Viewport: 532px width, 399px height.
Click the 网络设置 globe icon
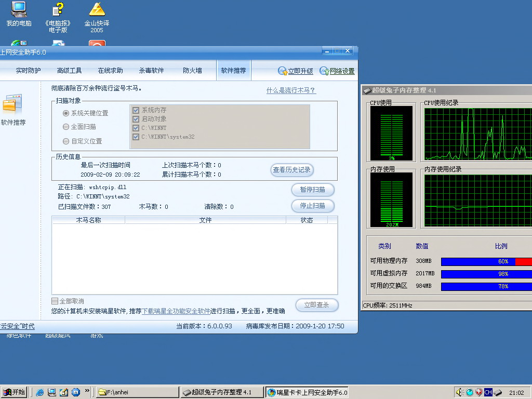point(324,71)
